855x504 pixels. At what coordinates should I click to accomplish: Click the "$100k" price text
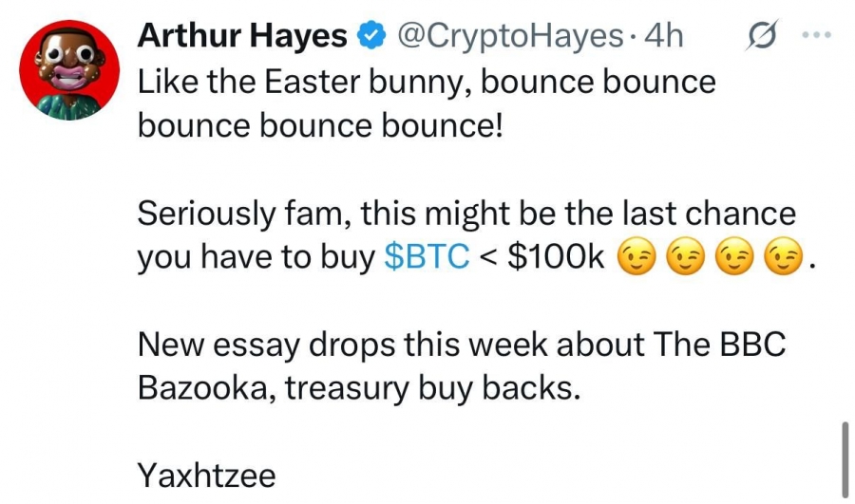[x=556, y=256]
